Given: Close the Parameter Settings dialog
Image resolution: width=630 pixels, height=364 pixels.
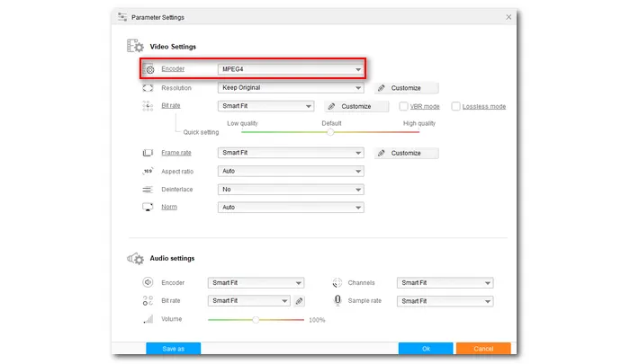Looking at the screenshot, I should click(x=509, y=16).
